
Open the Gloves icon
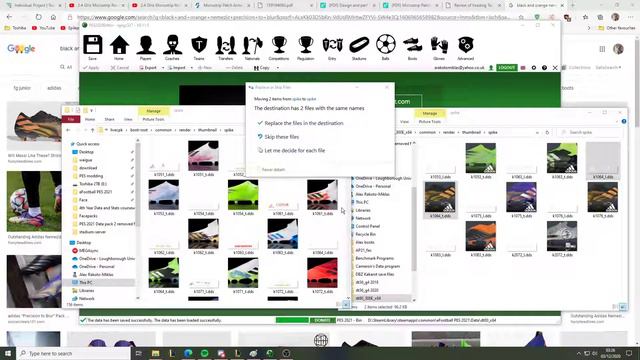point(439,44)
